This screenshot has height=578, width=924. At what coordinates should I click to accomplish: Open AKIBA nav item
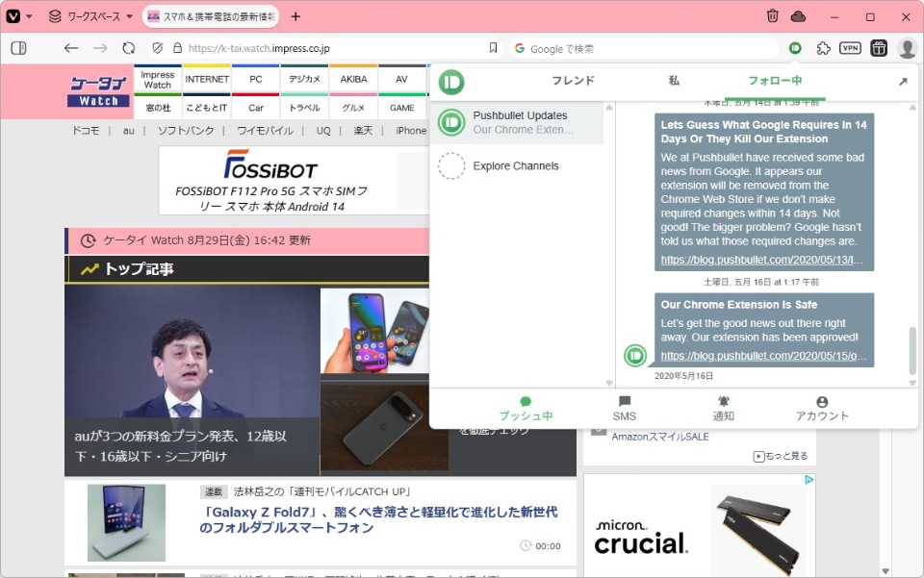353,80
